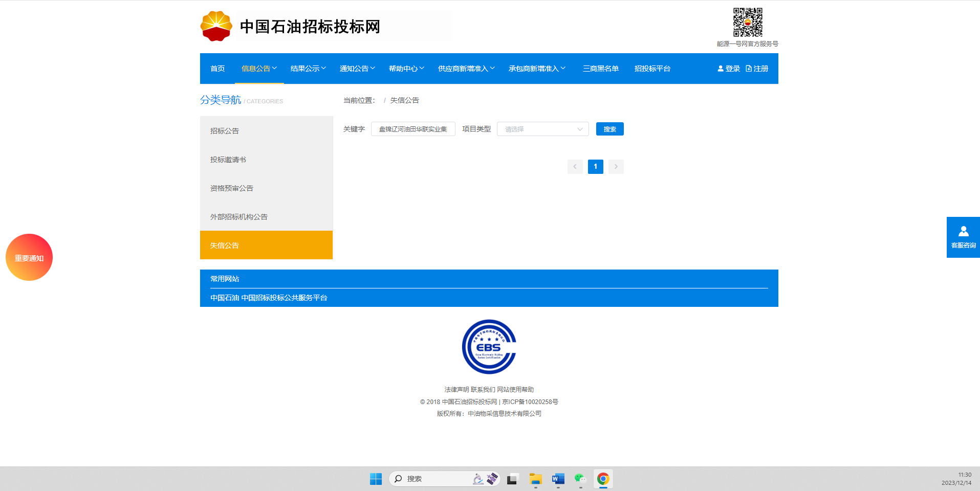Click the 登录 link
The height and width of the screenshot is (491, 980).
click(729, 69)
